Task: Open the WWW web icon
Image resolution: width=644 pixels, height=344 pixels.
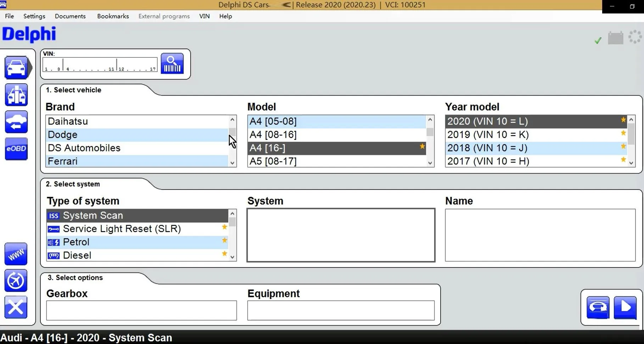Action: [16, 254]
